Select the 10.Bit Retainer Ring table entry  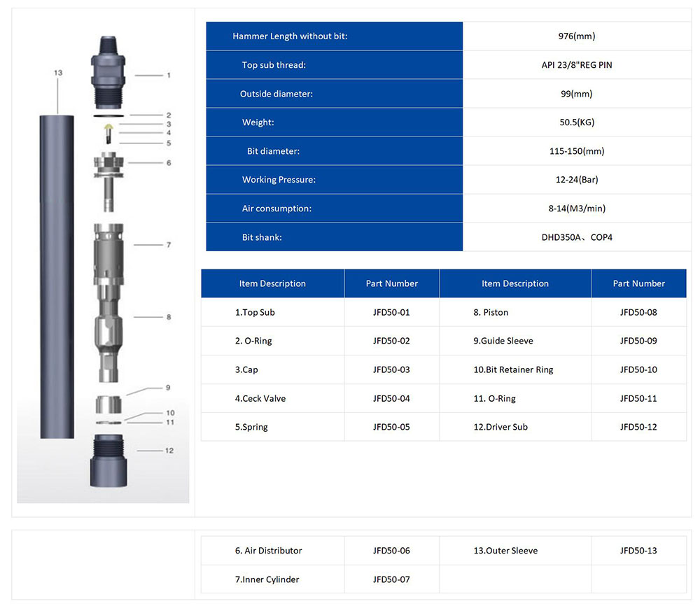click(x=513, y=369)
